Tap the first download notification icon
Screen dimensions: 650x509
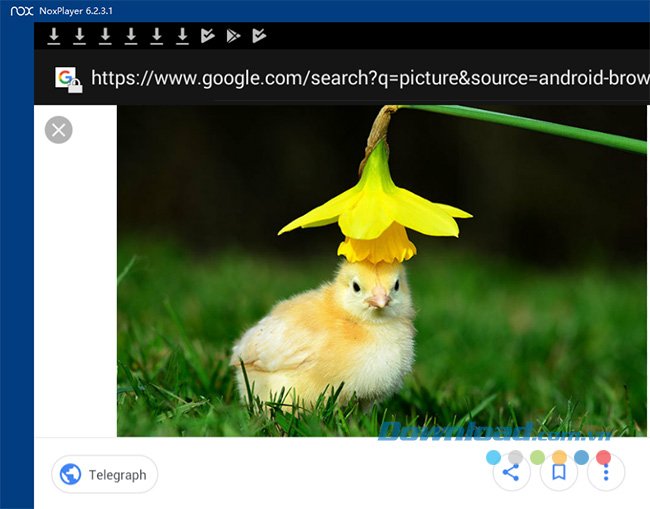(54, 36)
